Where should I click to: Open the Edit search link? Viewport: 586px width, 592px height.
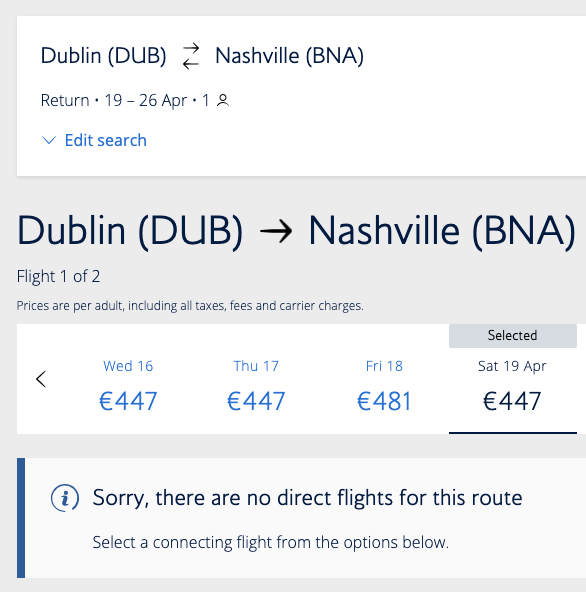[x=106, y=140]
